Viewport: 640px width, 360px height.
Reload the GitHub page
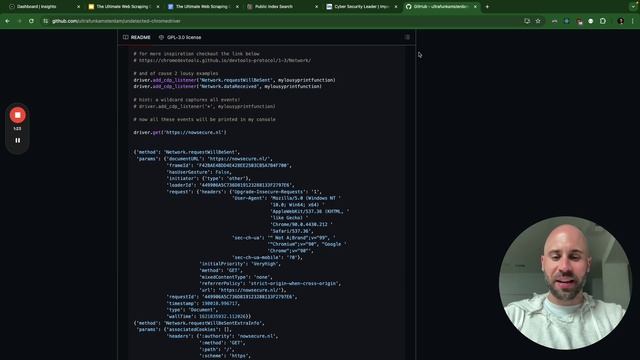(x=31, y=21)
